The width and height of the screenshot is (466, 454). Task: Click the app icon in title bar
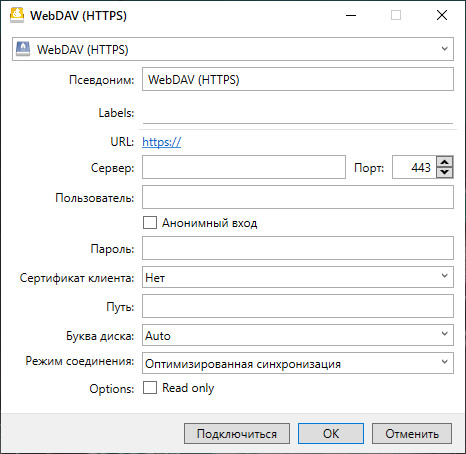(x=17, y=15)
